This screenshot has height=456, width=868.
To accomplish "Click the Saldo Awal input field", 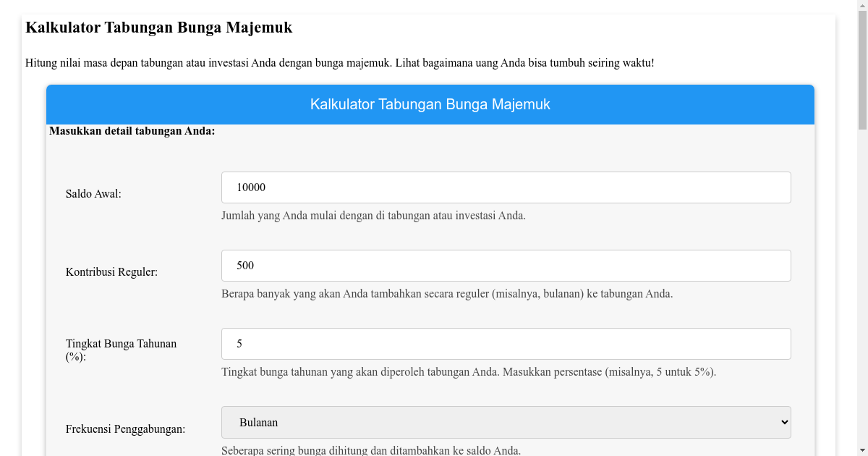I will point(505,187).
